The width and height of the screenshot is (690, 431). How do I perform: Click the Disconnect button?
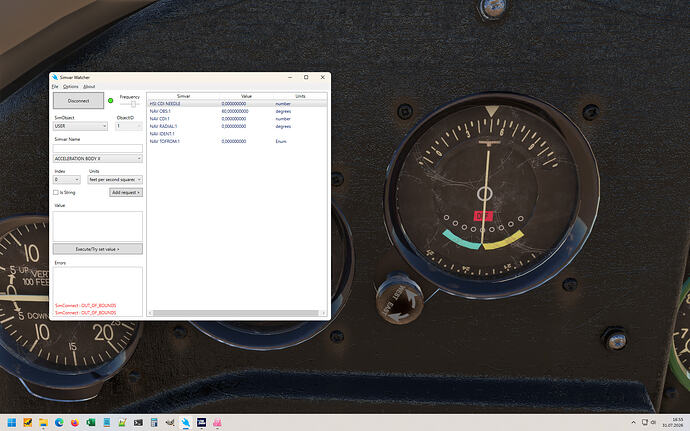click(x=78, y=101)
